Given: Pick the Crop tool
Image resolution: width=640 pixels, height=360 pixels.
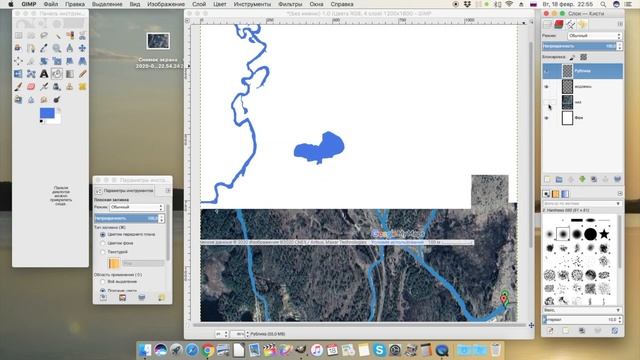Looking at the screenshot, I should click(x=31, y=61).
